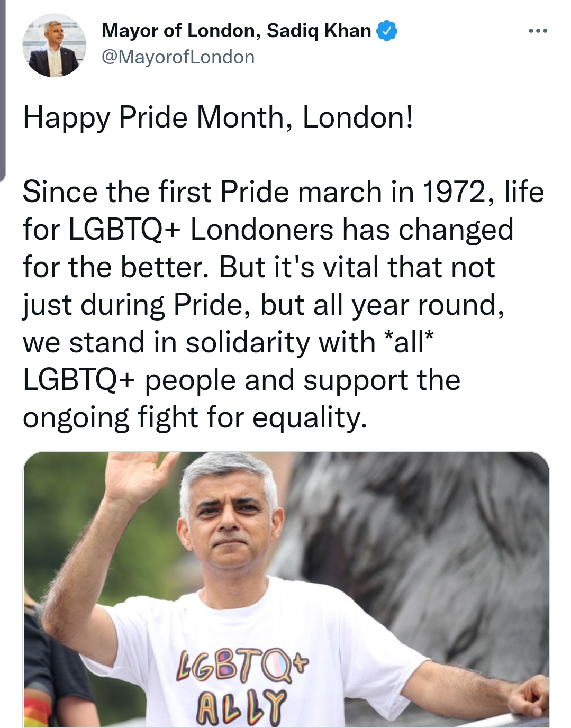Click the phrase "ongoing fight for equality."
The width and height of the screenshot is (571, 728).
(194, 417)
